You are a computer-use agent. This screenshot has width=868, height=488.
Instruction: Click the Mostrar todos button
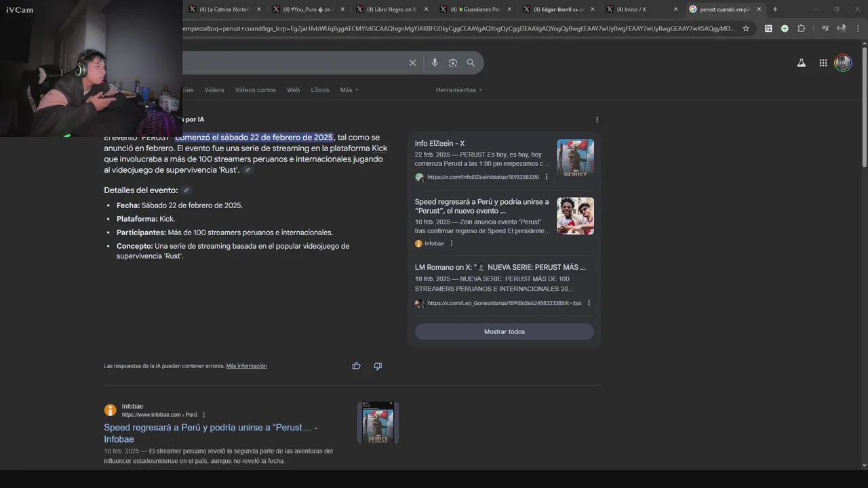click(505, 332)
